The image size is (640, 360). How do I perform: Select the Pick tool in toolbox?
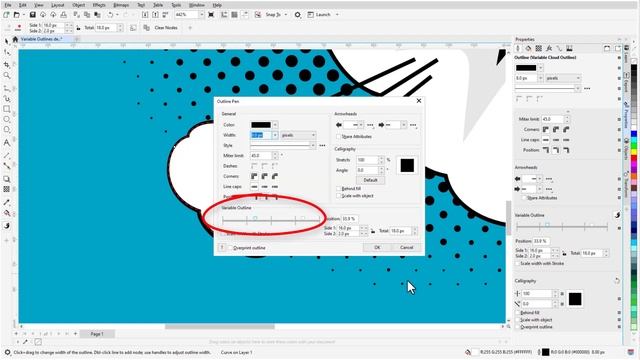click(7, 42)
